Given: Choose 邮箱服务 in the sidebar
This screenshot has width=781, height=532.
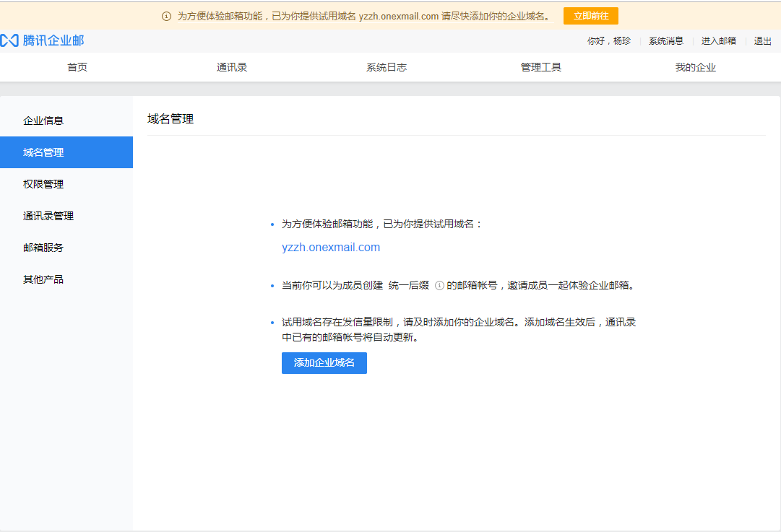Looking at the screenshot, I should pyautogui.click(x=66, y=248).
